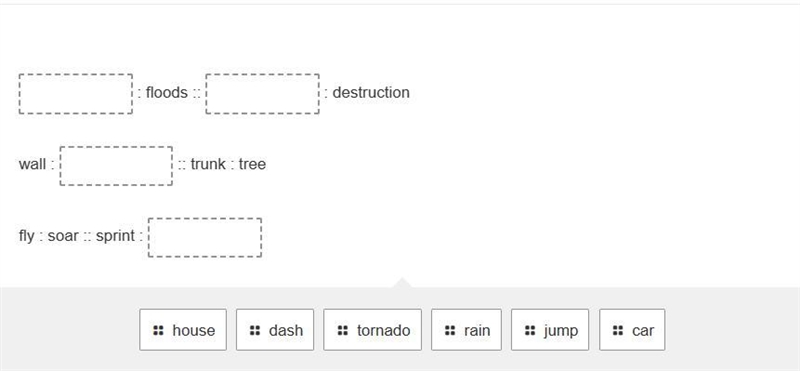This screenshot has width=800, height=371.
Task: Grab the dotted handle icon next to tornado
Action: pos(343,330)
